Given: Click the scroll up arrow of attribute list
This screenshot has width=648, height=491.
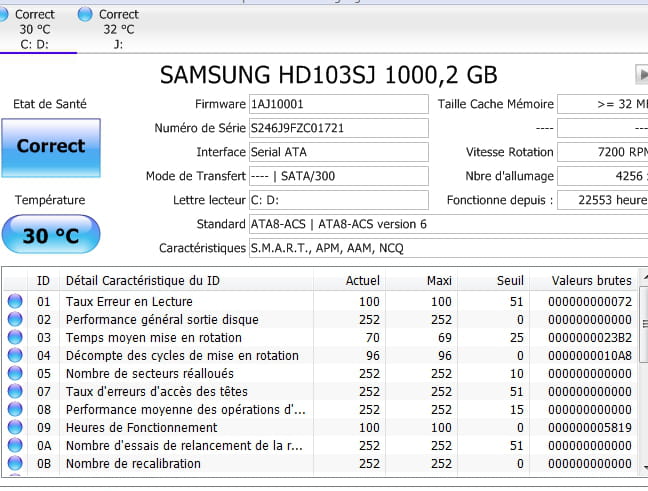Looking at the screenshot, I should point(644,277).
